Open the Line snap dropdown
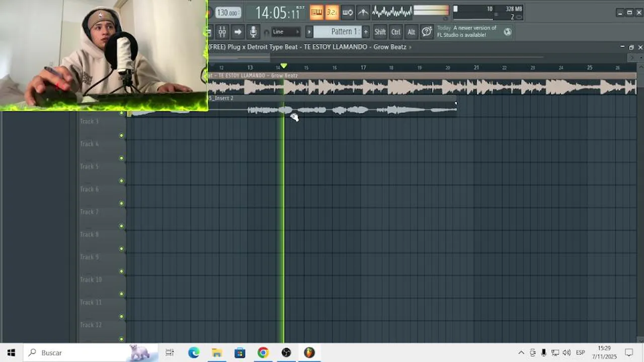 point(286,32)
